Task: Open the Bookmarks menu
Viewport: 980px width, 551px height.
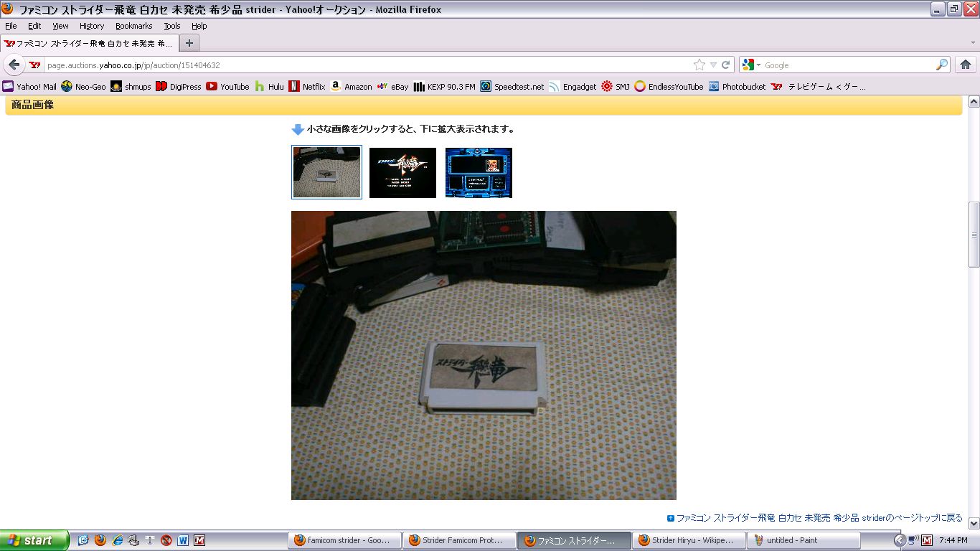Action: 134,26
